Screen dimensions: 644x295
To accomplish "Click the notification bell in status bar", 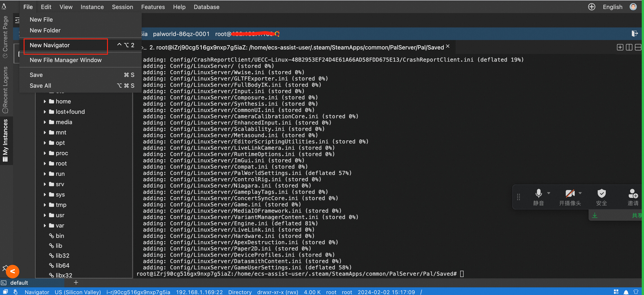I will 626,292.
